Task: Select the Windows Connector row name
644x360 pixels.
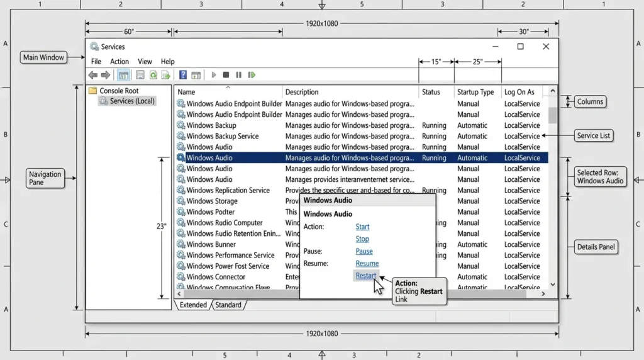Action: (x=216, y=277)
